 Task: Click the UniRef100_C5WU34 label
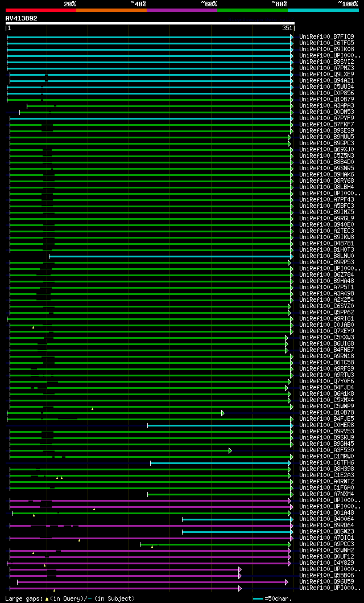click(x=327, y=87)
